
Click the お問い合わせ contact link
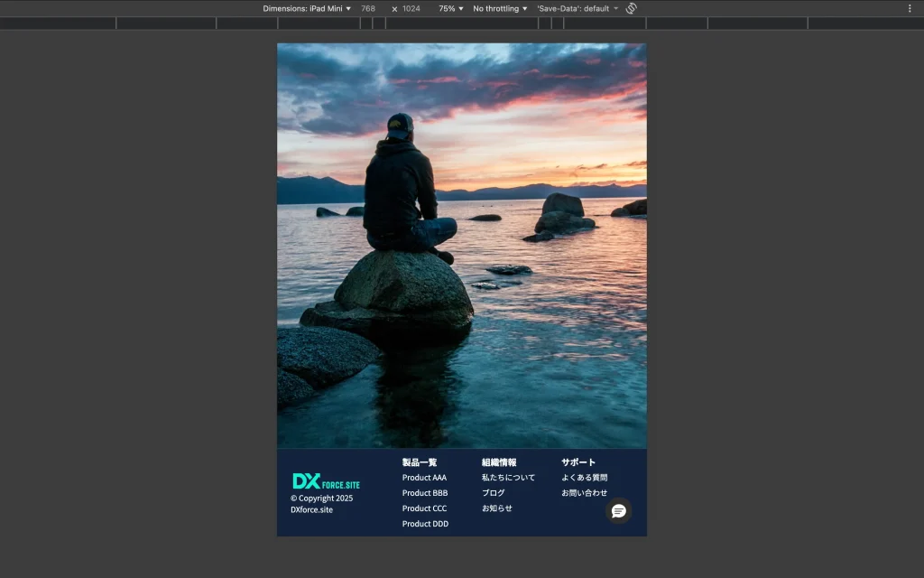tap(585, 493)
